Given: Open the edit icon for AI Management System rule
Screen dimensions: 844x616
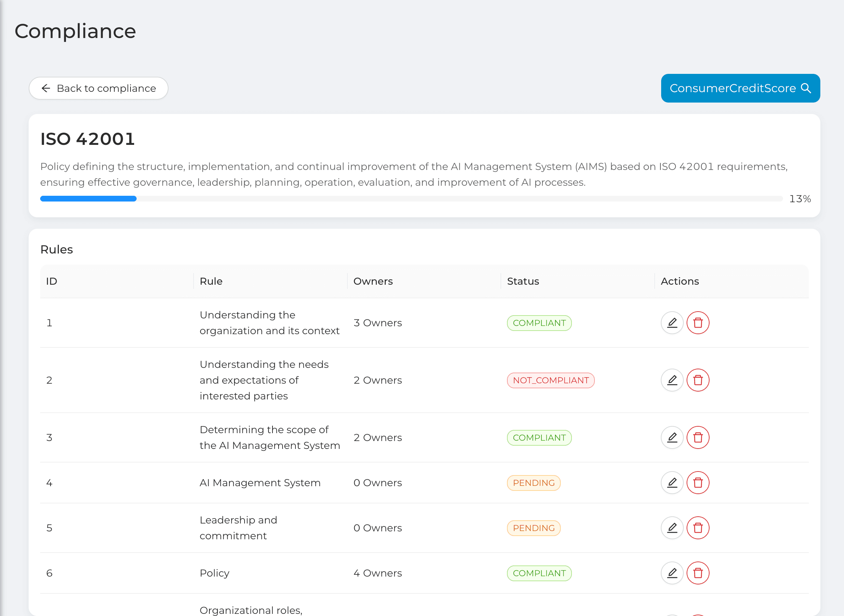Looking at the screenshot, I should 672,483.
